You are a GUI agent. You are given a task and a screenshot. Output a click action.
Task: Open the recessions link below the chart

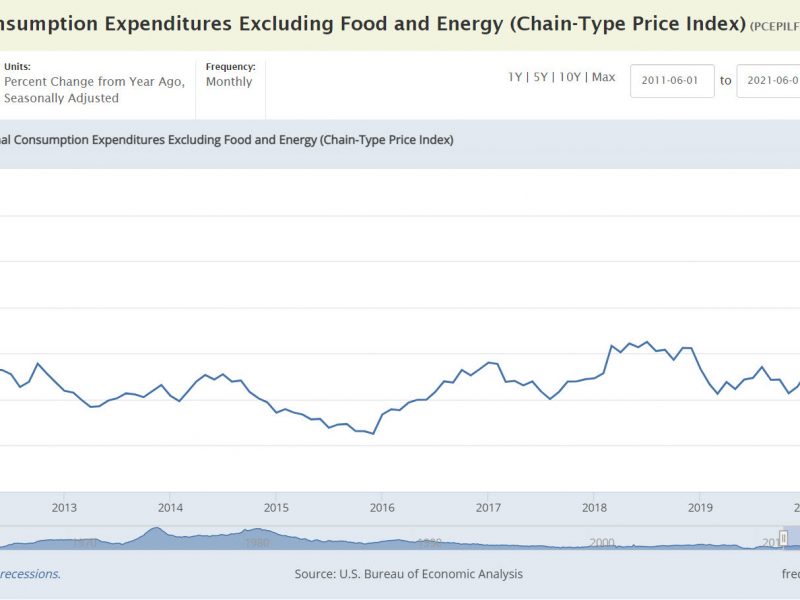(30, 574)
